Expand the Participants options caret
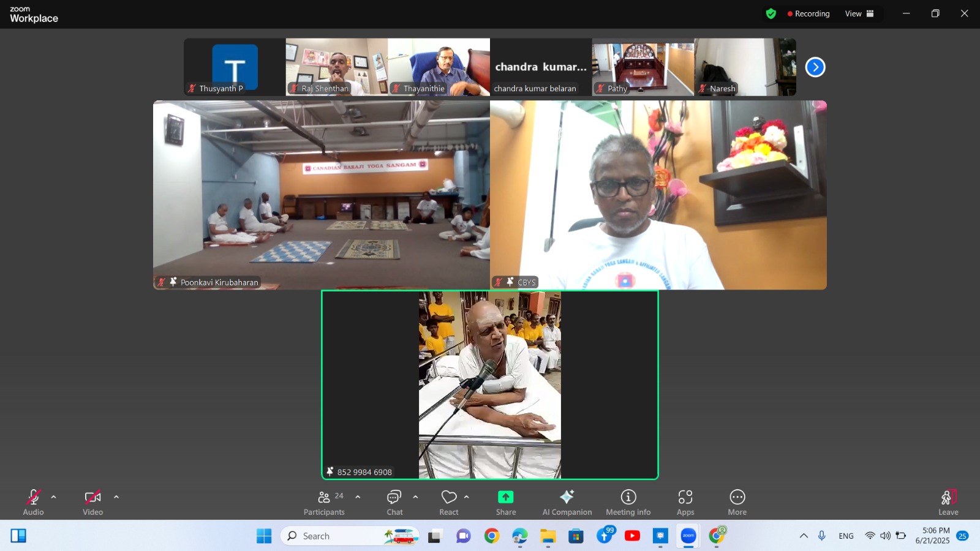The image size is (980, 551). coord(358,497)
